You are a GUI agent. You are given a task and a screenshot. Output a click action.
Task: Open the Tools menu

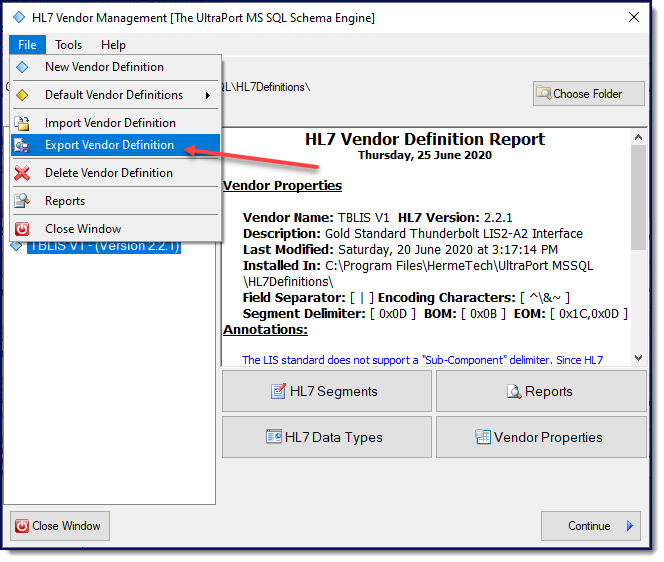click(x=68, y=44)
